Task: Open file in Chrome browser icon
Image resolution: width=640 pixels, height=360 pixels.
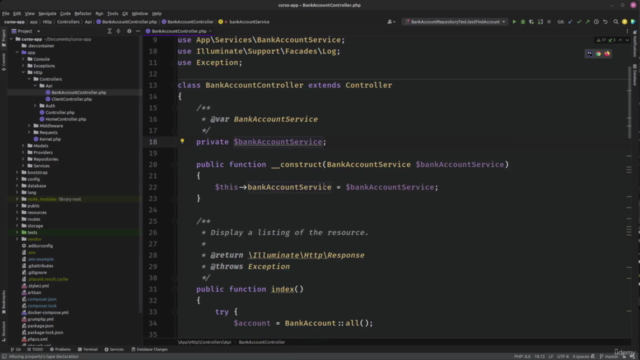Action: (598, 53)
